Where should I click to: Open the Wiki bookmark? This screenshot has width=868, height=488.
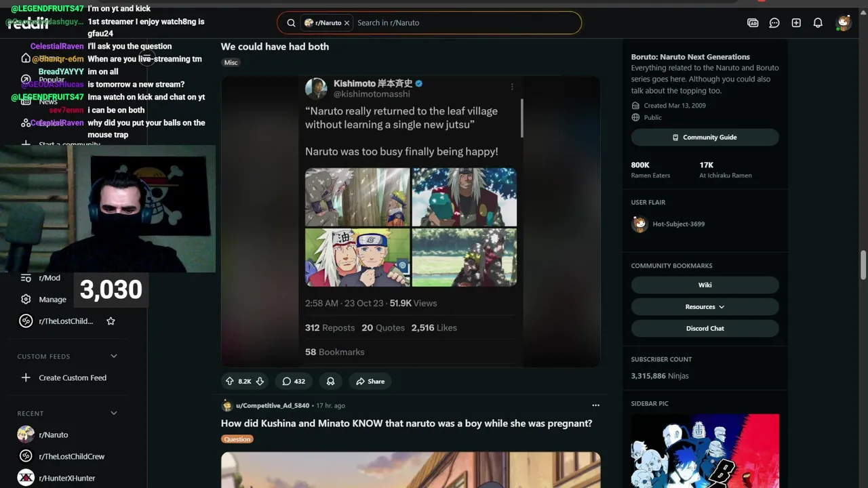(x=705, y=285)
